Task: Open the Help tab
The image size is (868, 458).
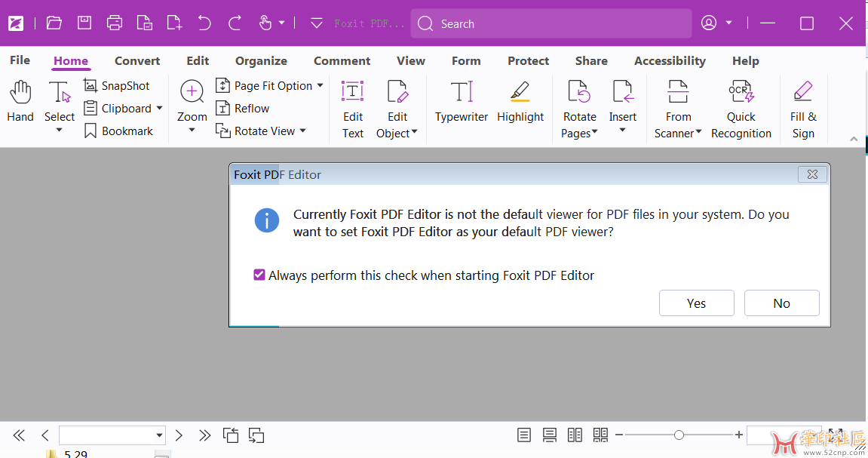Action: point(746,61)
